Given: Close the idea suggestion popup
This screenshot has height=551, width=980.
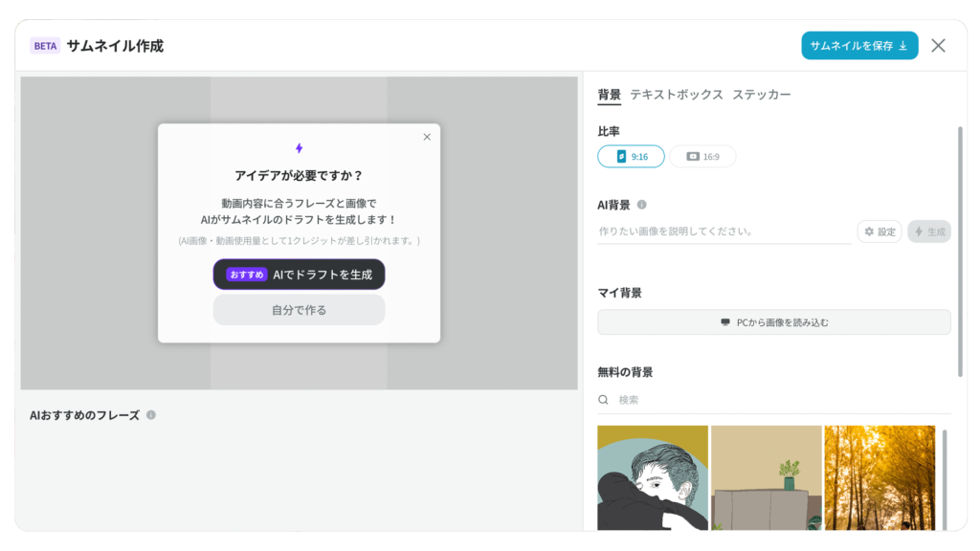Looking at the screenshot, I should point(427,137).
